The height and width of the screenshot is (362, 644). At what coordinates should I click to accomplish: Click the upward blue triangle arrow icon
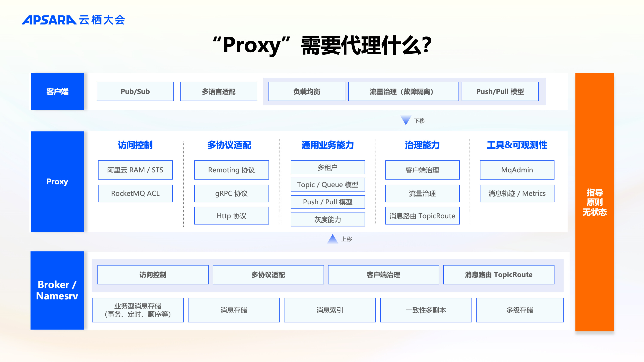[333, 239]
